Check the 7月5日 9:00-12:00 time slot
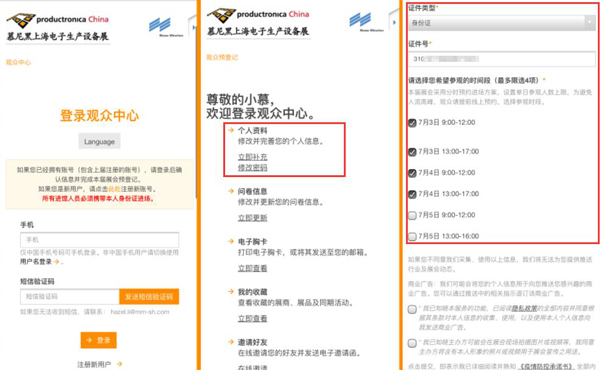The image size is (600, 370). coord(412,215)
